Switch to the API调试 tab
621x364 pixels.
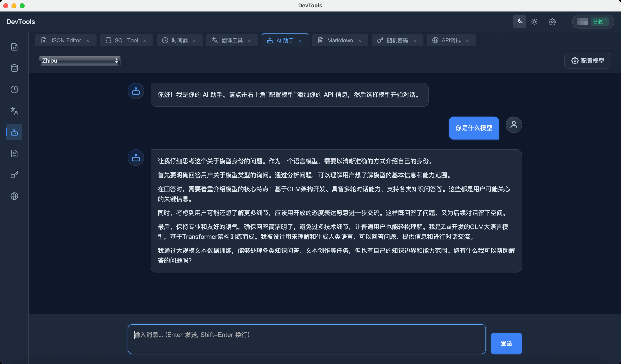click(451, 40)
